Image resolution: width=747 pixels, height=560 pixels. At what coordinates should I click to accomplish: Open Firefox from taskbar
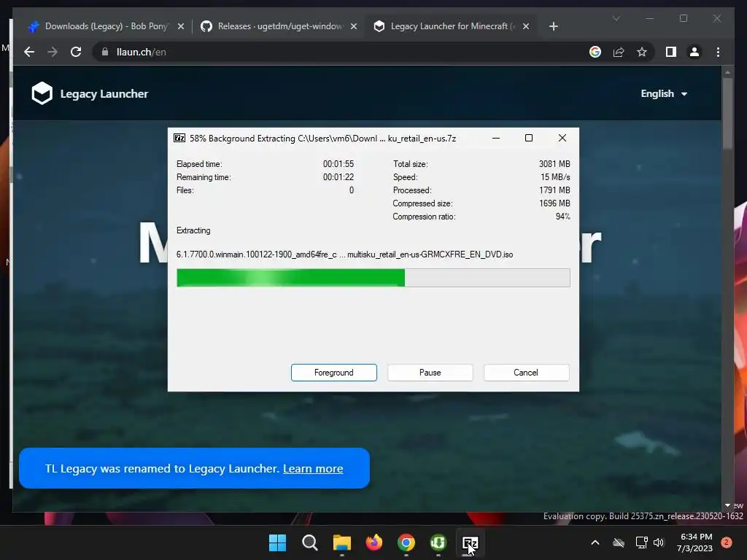click(x=374, y=542)
